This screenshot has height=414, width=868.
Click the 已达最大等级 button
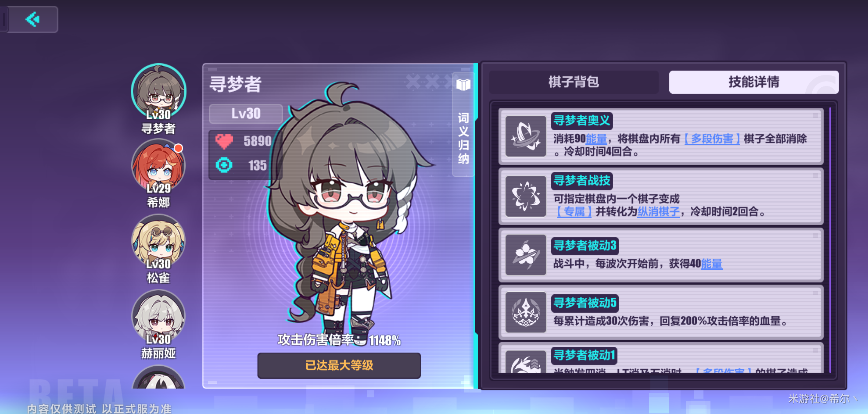pyautogui.click(x=339, y=365)
